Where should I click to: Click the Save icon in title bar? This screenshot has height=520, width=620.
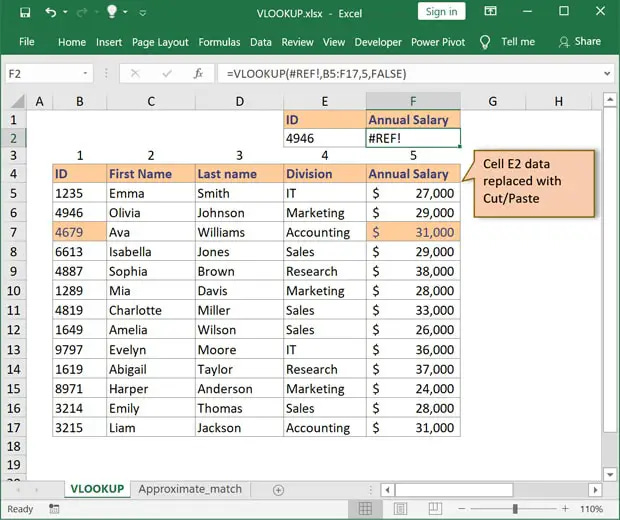(25, 13)
